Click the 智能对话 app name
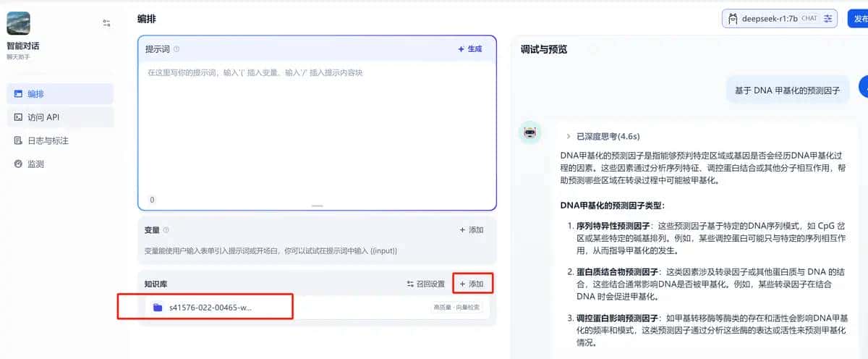The image size is (868, 359). (23, 46)
